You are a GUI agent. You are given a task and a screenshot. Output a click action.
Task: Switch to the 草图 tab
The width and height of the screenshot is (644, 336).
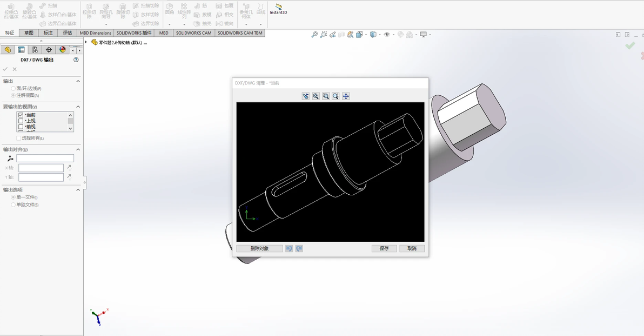[29, 33]
